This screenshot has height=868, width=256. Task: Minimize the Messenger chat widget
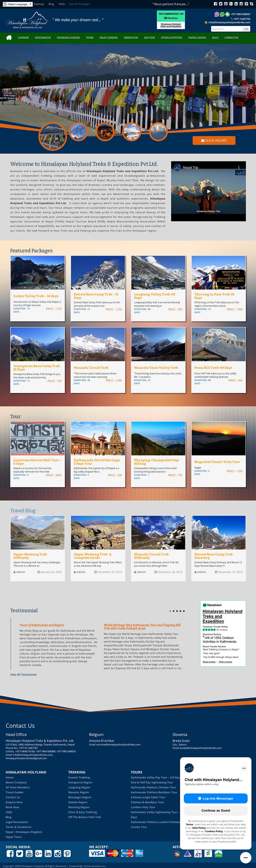coord(246,857)
